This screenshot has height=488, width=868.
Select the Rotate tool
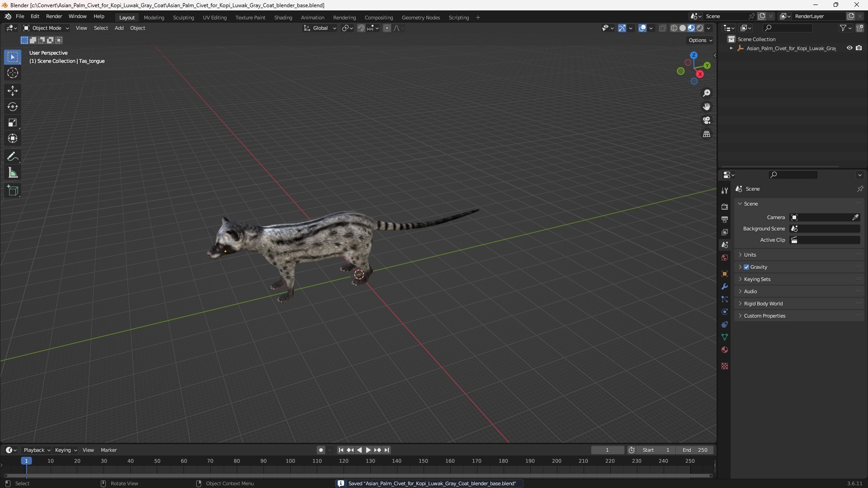13,107
